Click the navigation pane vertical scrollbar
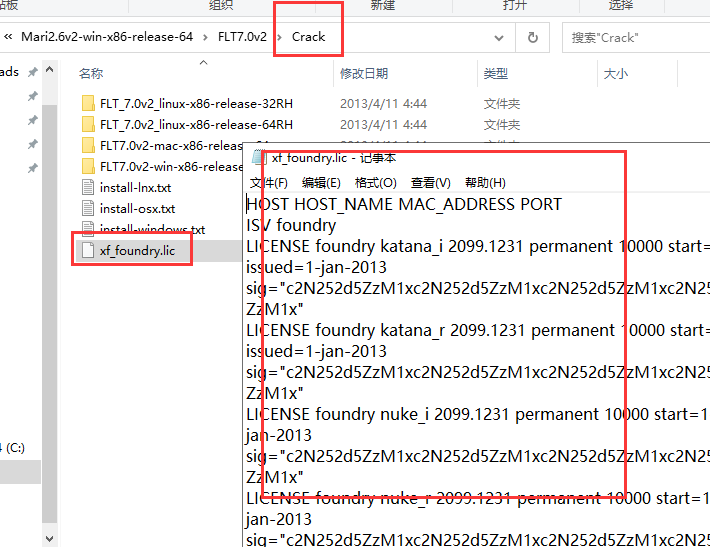 [x=50, y=300]
